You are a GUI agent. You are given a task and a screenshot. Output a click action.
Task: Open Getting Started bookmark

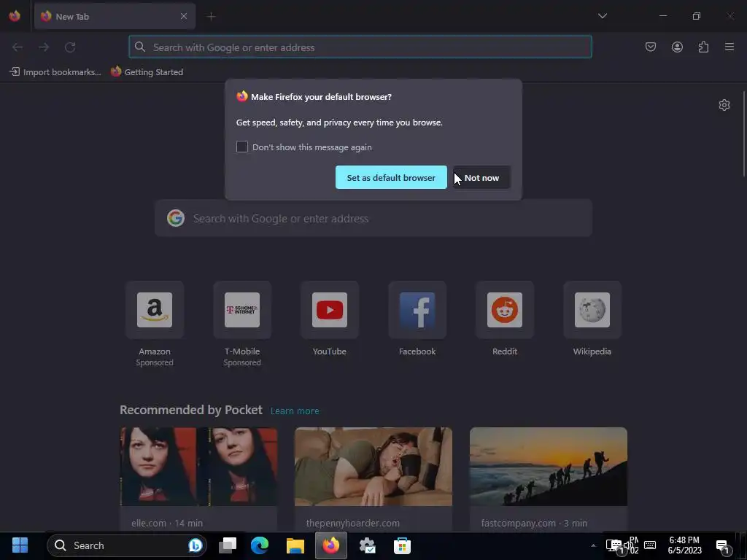147,72
